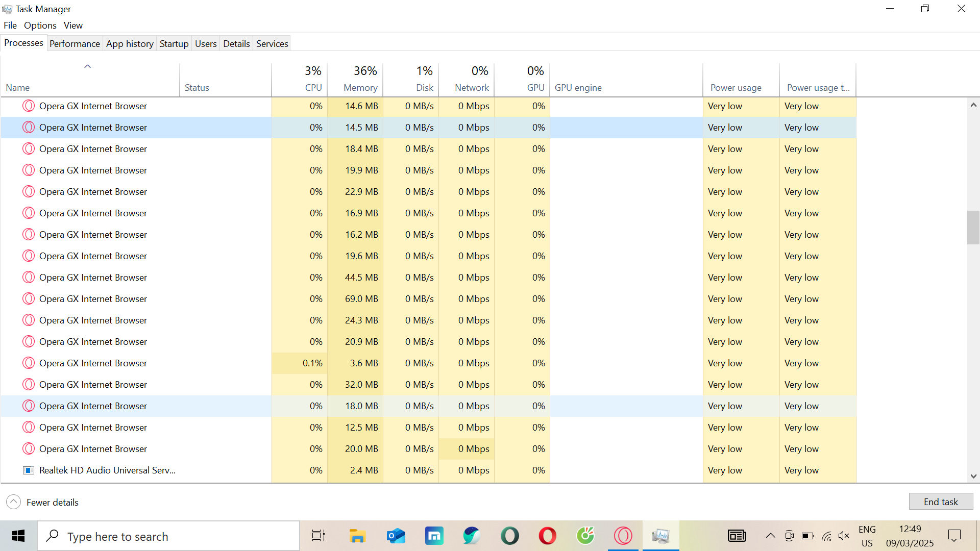The image size is (980, 551).
Task: Switch to Users tab
Action: [x=206, y=44]
